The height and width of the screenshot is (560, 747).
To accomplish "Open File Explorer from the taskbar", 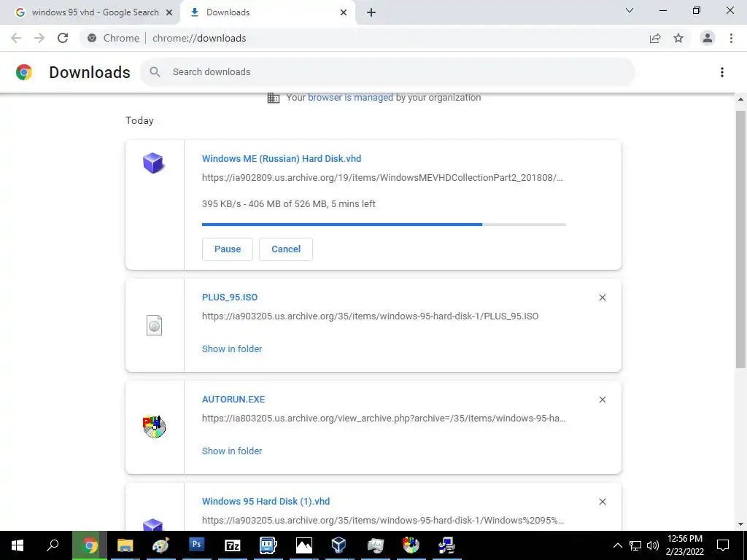I will 125,545.
